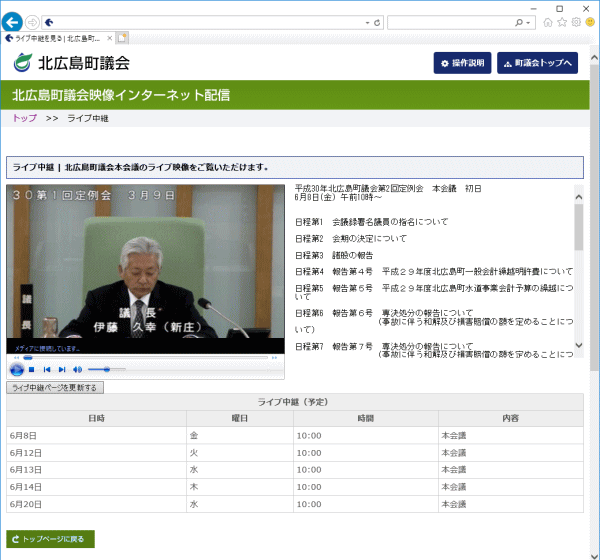The image size is (600, 560).
Task: Click the browser forward arrow button
Action: pyautogui.click(x=32, y=23)
